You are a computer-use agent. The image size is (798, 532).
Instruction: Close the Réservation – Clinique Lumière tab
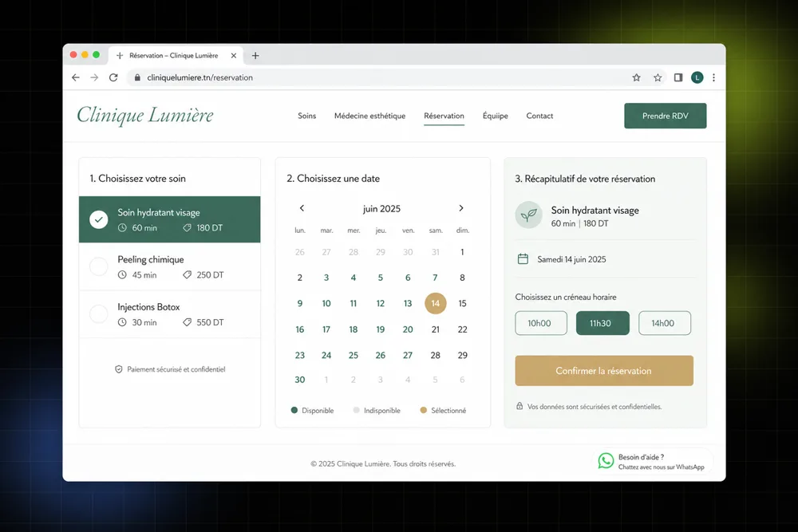coord(234,56)
